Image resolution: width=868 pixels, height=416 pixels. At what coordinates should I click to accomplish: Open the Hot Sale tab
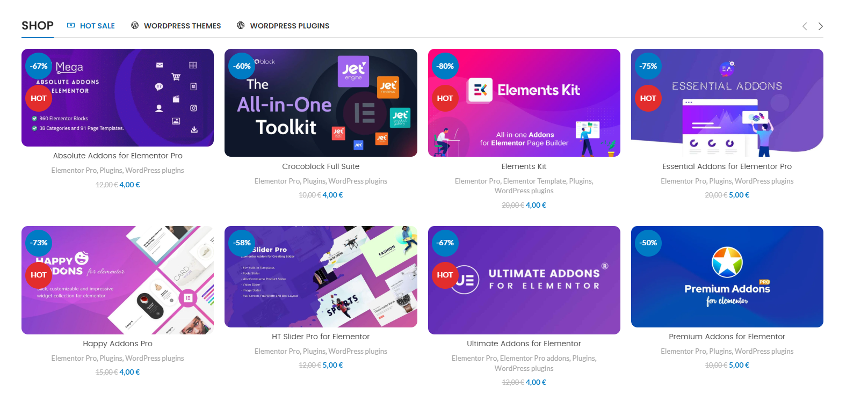[91, 26]
